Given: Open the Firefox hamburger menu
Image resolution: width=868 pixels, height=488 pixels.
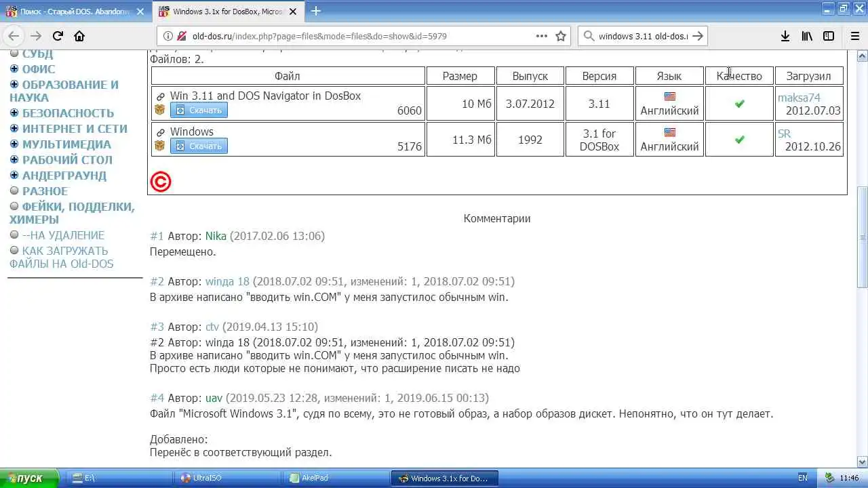Looking at the screenshot, I should click(x=854, y=36).
